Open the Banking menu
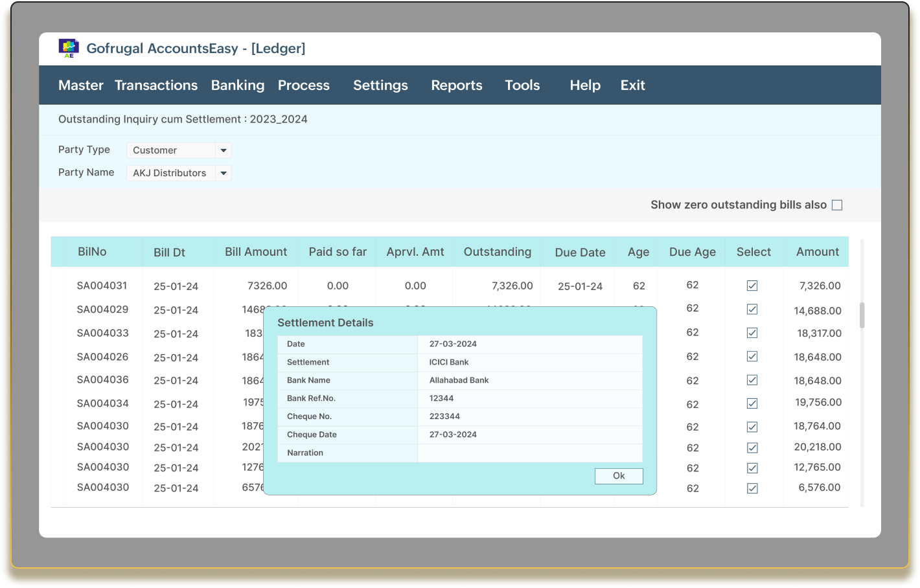The width and height of the screenshot is (920, 588). point(237,85)
